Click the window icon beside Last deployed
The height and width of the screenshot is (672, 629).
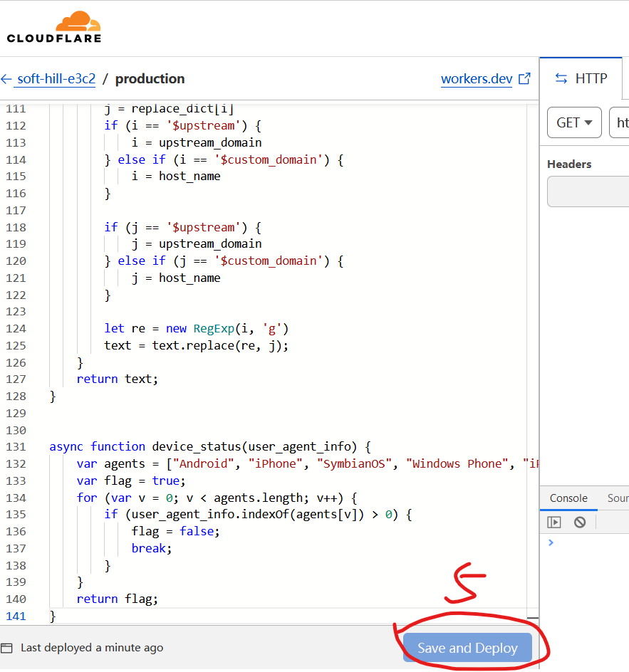(x=7, y=648)
